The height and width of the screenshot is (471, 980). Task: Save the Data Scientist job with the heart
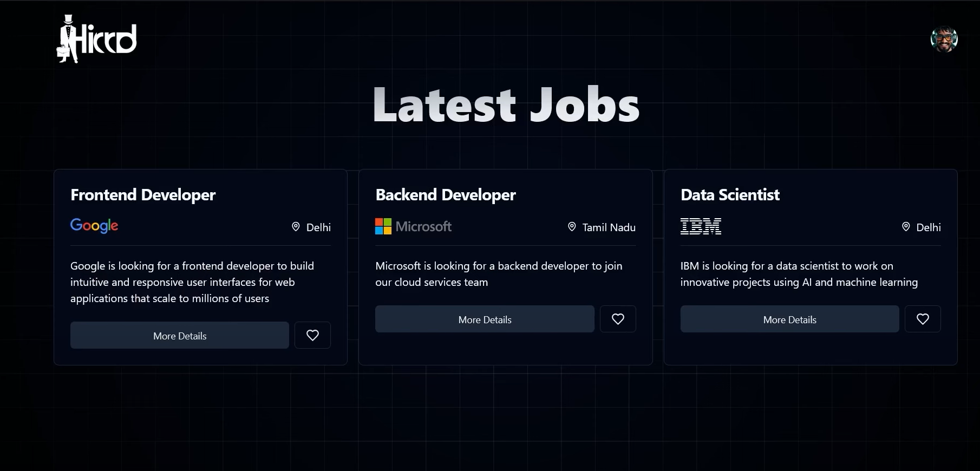tap(923, 319)
